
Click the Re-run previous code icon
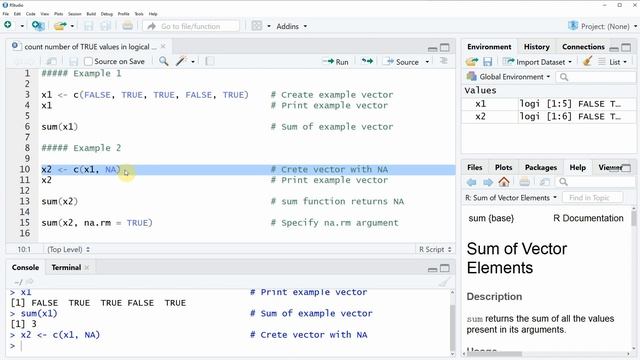point(367,61)
